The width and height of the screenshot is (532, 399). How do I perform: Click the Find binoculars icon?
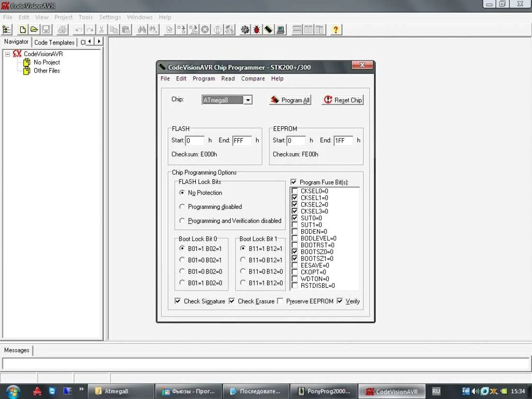click(142, 30)
